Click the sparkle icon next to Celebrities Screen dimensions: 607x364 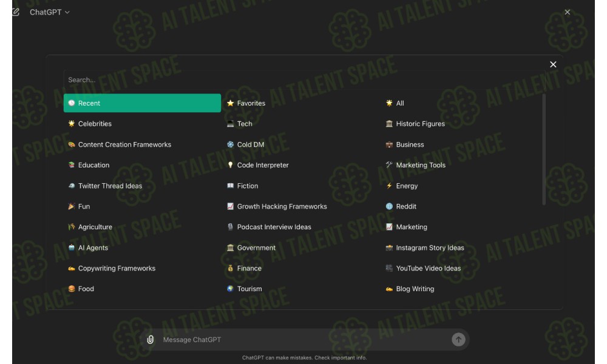click(x=72, y=123)
